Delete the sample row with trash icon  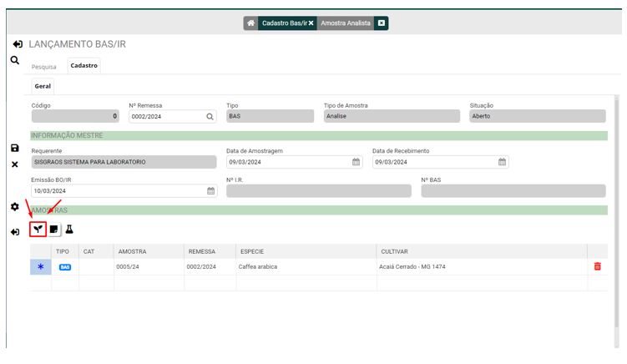tap(597, 266)
